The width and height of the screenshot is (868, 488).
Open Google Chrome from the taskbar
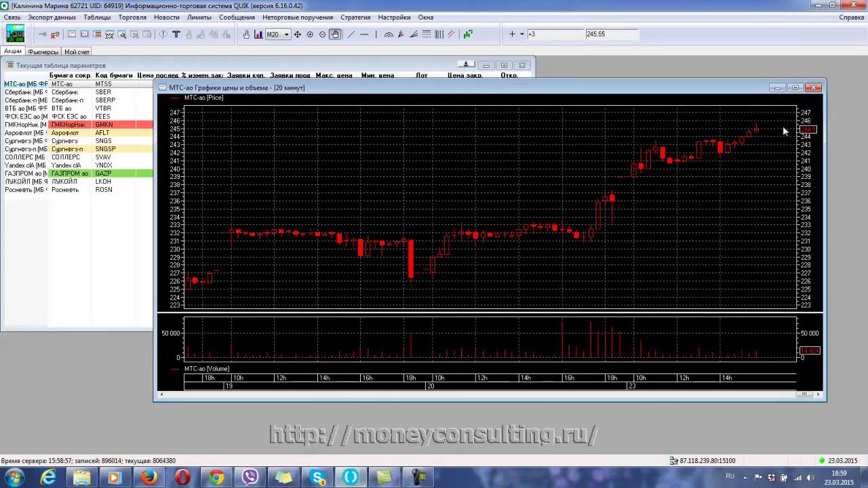216,478
